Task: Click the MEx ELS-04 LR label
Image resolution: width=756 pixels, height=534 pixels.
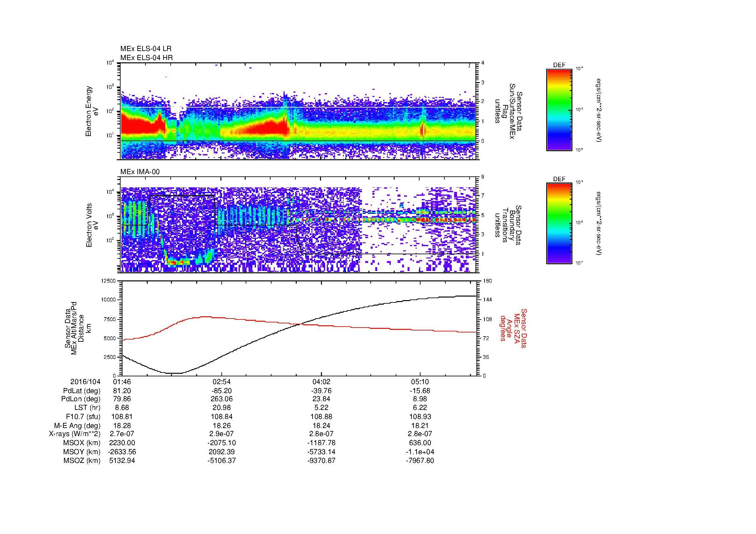Action: point(146,49)
